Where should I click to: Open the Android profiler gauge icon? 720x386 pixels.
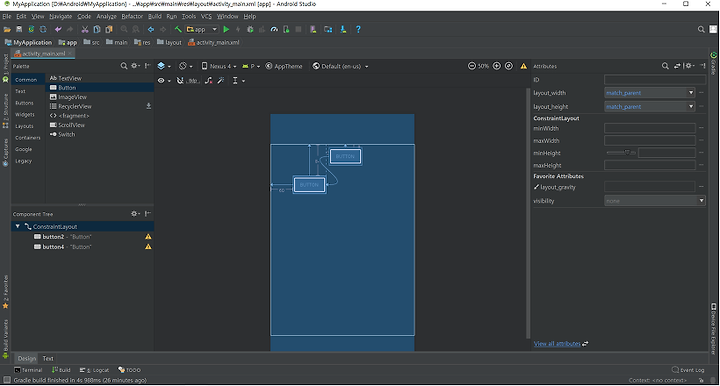point(274,29)
